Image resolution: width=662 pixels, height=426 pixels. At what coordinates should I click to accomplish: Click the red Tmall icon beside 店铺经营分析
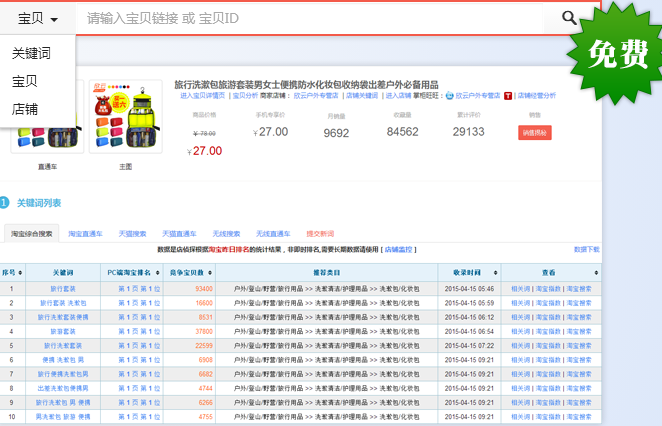pos(509,96)
